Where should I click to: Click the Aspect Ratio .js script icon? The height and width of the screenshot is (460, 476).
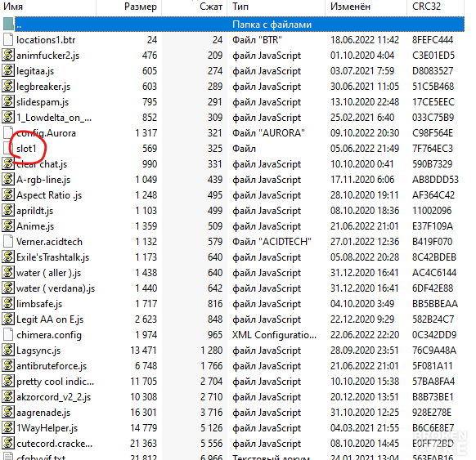click(8, 195)
